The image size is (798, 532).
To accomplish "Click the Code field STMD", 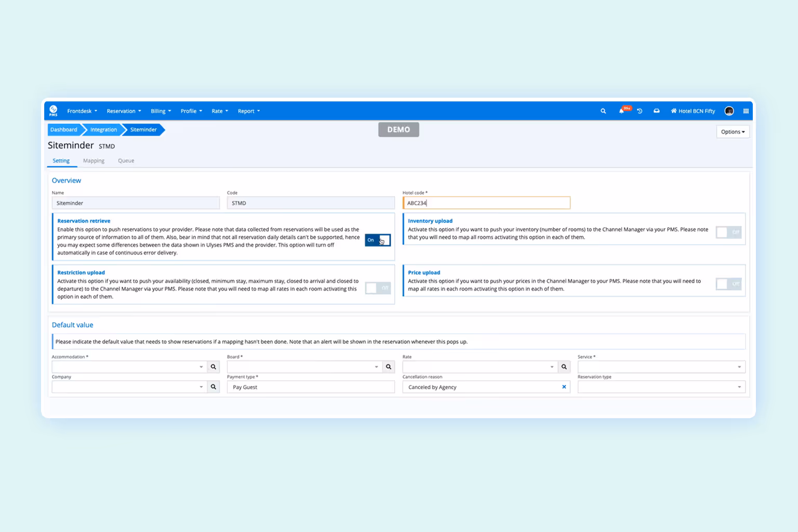I will point(311,203).
